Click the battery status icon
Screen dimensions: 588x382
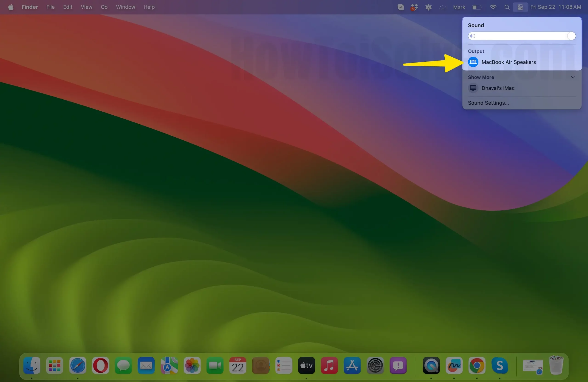[x=477, y=7]
